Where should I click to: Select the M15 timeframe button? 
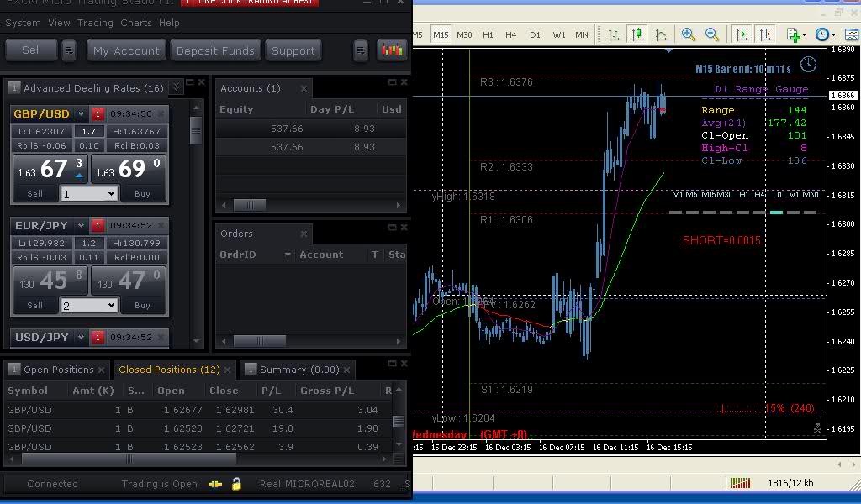[x=441, y=34]
